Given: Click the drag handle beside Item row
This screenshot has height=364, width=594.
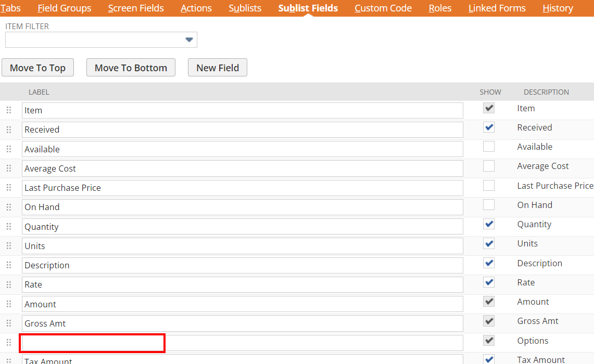Looking at the screenshot, I should [9, 110].
